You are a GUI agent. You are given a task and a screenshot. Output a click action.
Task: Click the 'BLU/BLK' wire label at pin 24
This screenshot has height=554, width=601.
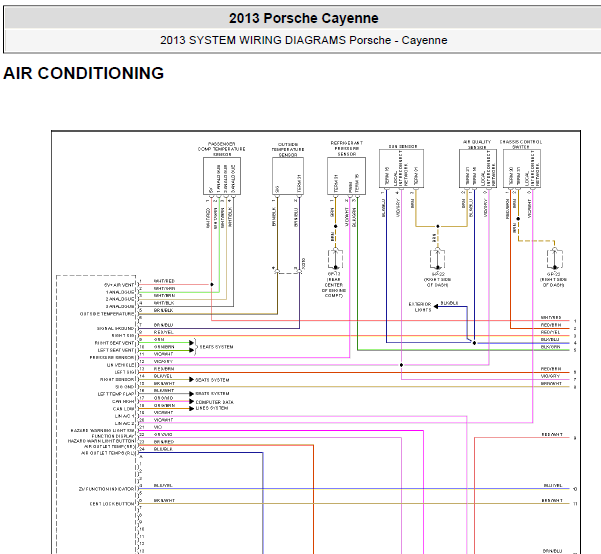click(163, 449)
